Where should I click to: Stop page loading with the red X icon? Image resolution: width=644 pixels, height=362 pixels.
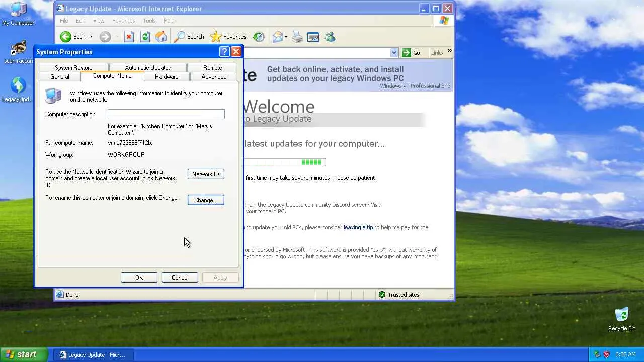coord(129,37)
